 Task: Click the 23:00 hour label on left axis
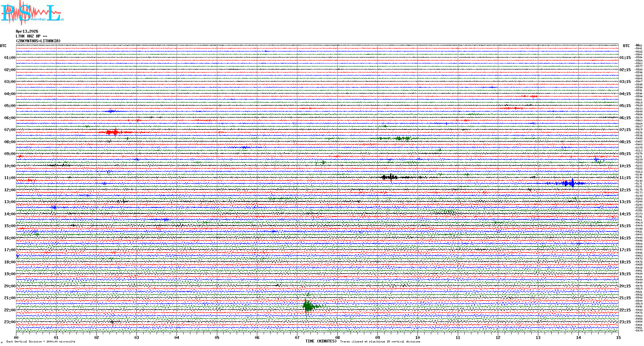pyautogui.click(x=10, y=322)
